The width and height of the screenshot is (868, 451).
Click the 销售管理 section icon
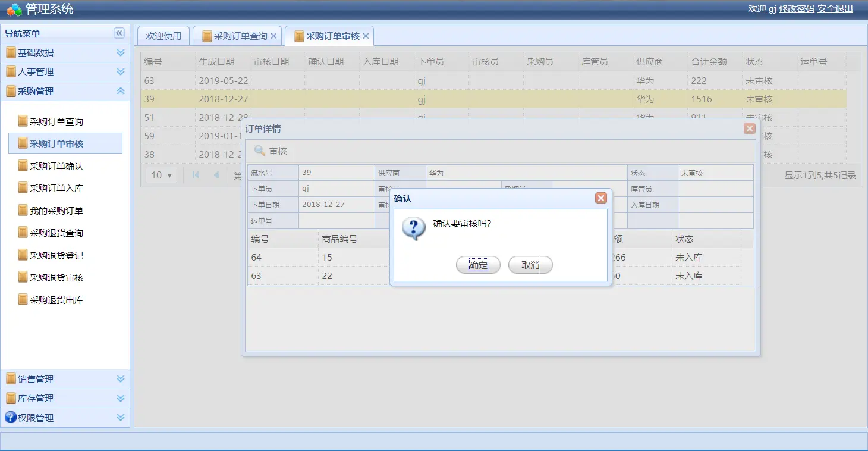click(11, 379)
